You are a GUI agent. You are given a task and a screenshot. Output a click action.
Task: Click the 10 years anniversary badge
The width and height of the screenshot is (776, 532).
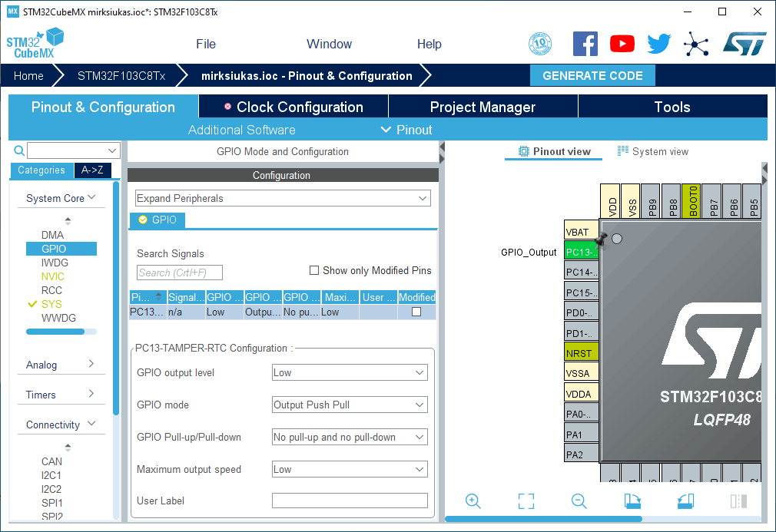coord(540,44)
